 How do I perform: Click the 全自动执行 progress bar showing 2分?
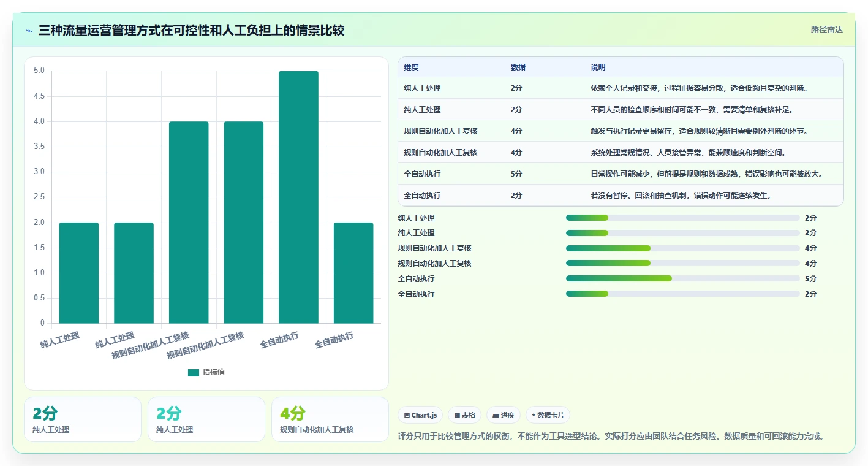click(x=683, y=294)
